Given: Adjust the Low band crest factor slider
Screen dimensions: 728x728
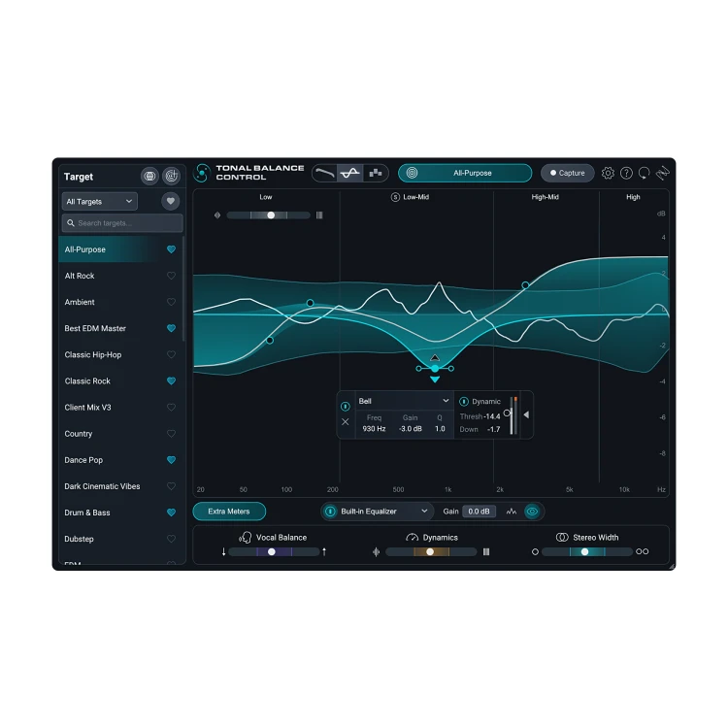Looking at the screenshot, I should (268, 215).
